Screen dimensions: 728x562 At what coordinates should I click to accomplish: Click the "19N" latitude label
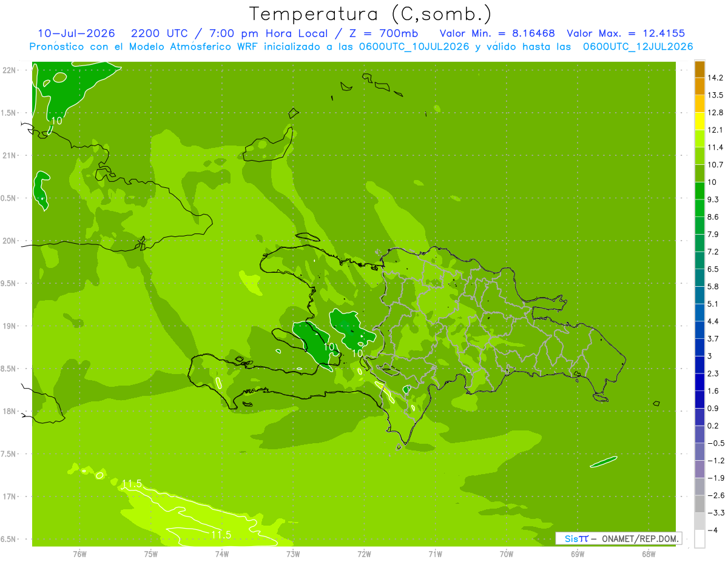pos(10,326)
